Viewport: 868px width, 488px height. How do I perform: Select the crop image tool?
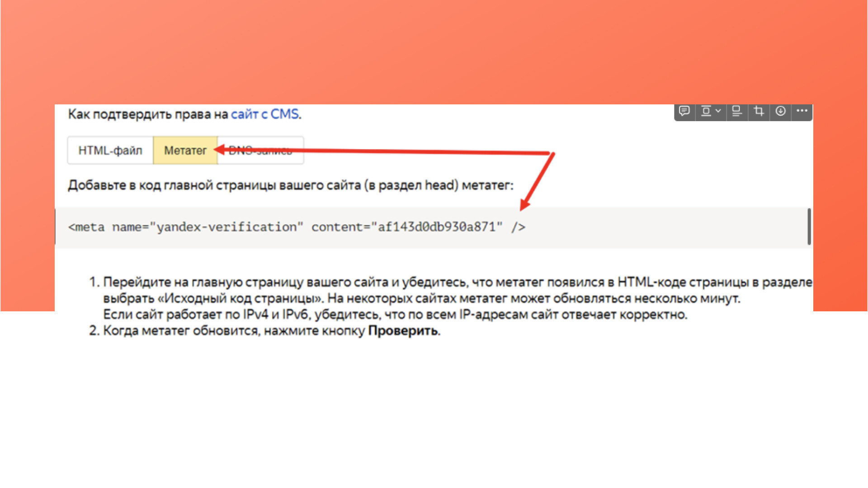click(759, 111)
